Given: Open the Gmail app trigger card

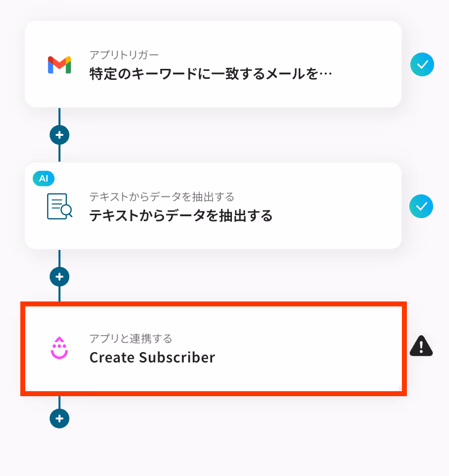Looking at the screenshot, I should (x=213, y=64).
